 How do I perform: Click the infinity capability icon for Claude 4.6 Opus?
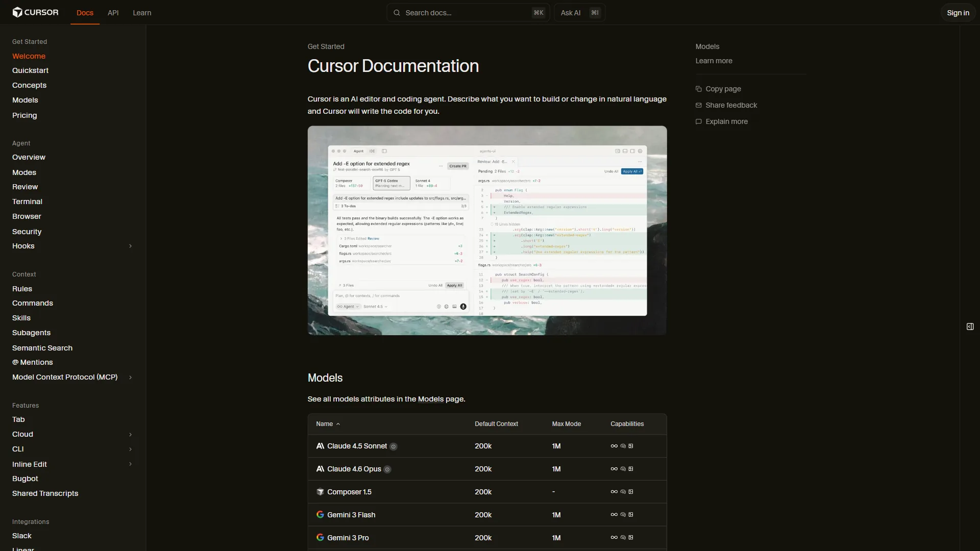point(614,469)
